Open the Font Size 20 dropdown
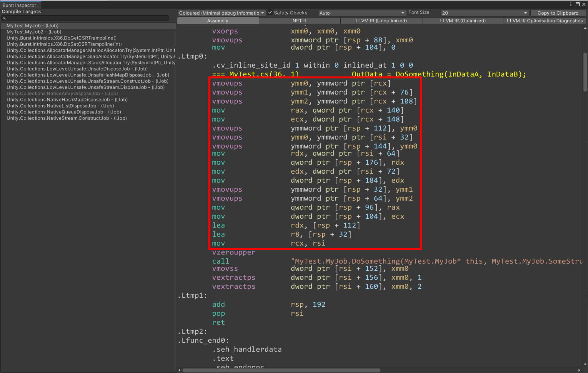 484,13
